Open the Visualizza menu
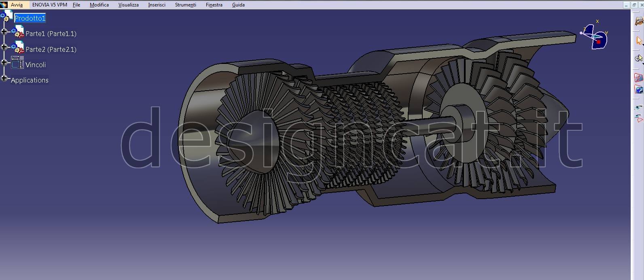Image resolution: width=644 pixels, height=280 pixels. click(x=128, y=5)
